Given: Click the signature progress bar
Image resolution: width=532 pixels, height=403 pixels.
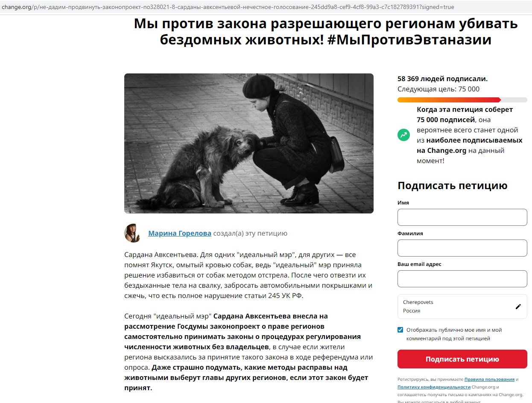Looking at the screenshot, I should click(x=462, y=100).
